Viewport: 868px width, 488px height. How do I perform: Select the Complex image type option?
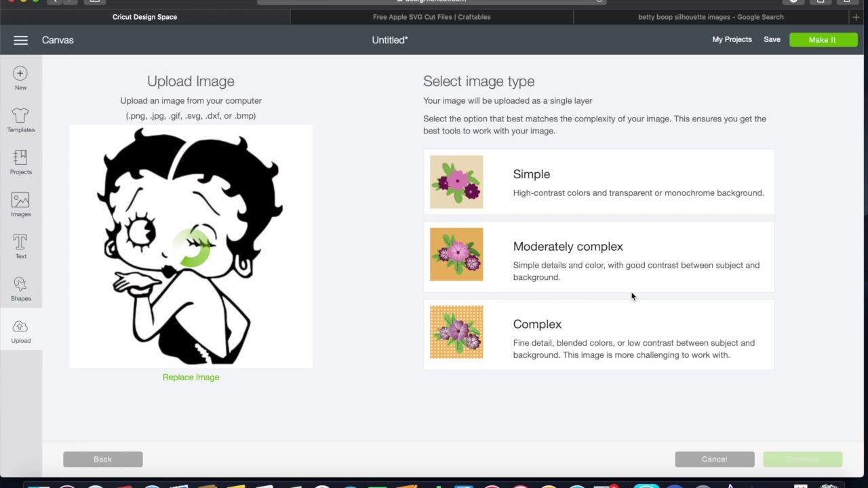(599, 334)
